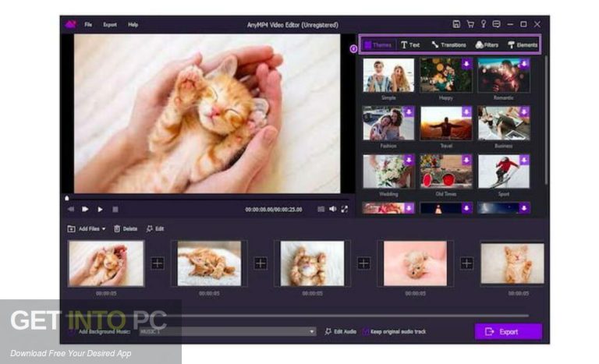
Task: Add transition between first and second clips
Action: 158,263
